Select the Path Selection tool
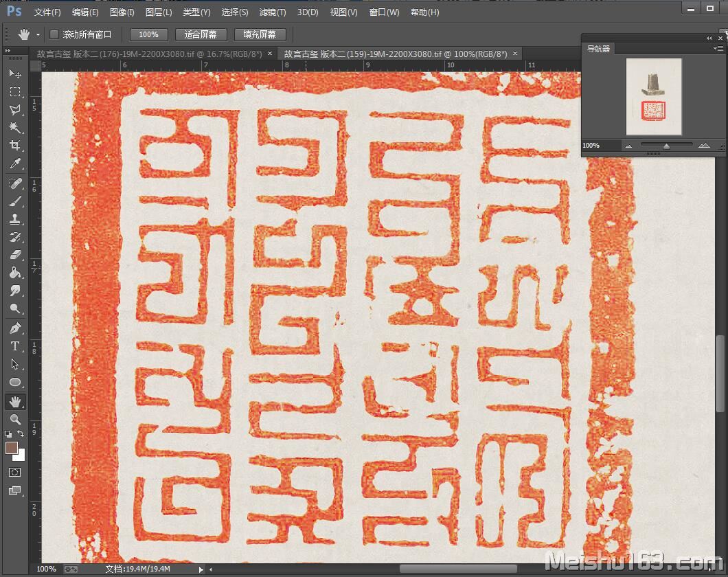The image size is (728, 577). click(x=15, y=364)
